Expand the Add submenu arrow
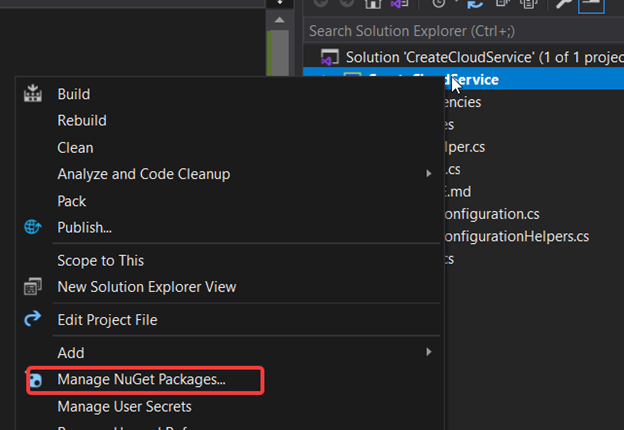624x430 pixels. click(x=429, y=352)
